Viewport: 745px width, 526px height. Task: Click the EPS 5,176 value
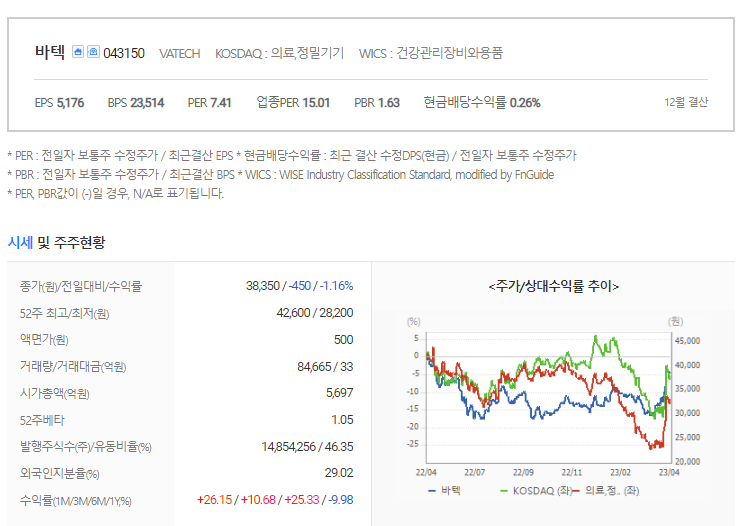coord(59,103)
